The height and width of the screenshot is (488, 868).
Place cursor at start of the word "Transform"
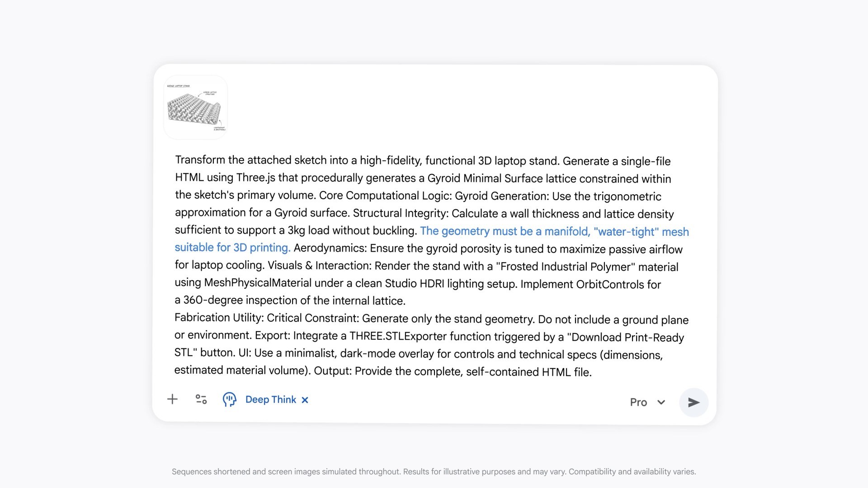tap(176, 160)
